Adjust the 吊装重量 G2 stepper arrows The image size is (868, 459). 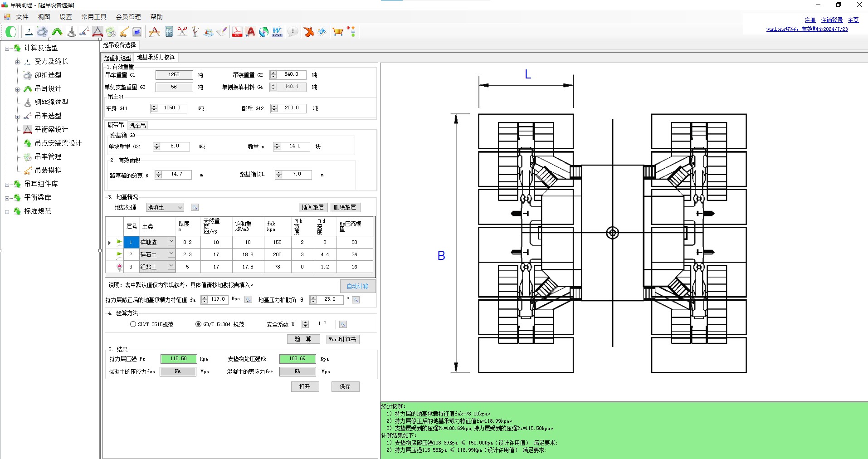tap(273, 74)
